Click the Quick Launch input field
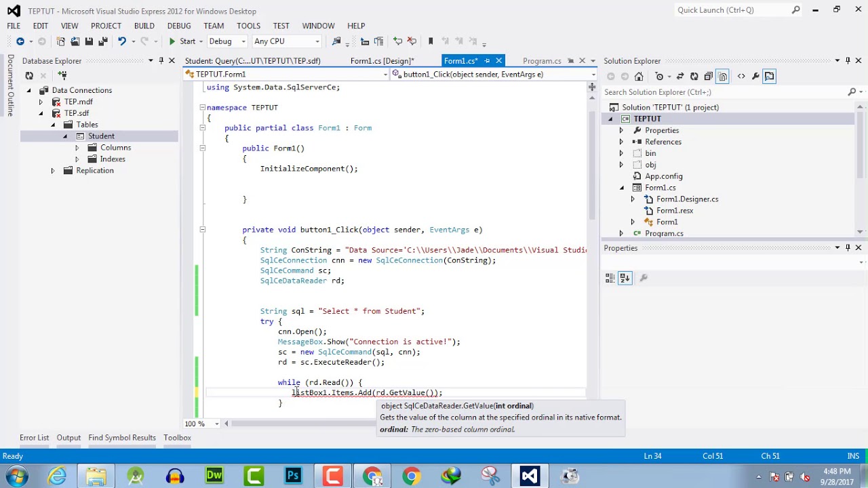 [732, 10]
